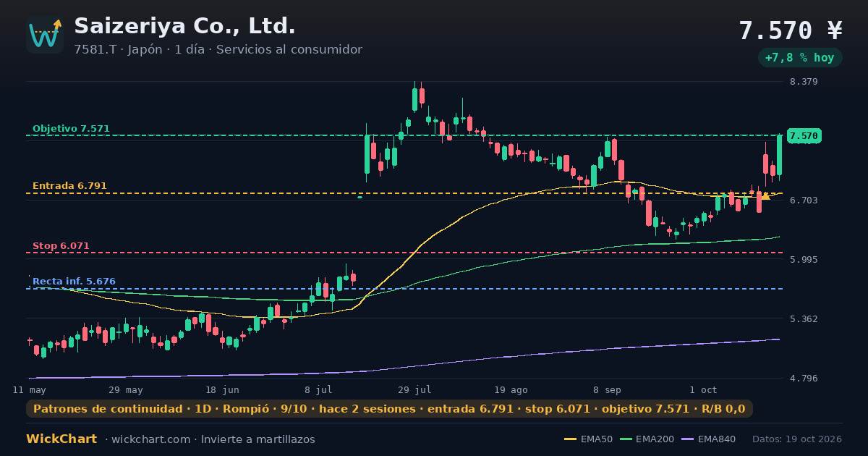
Task: Click the Patrones de continuidad summary banner
Action: (x=389, y=409)
